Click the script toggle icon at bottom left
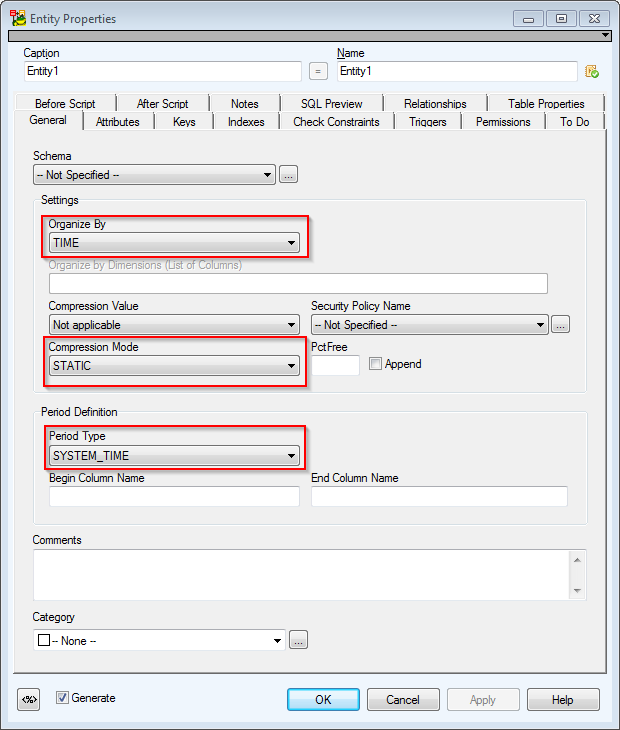Viewport: 620px width, 730px height. tap(29, 700)
